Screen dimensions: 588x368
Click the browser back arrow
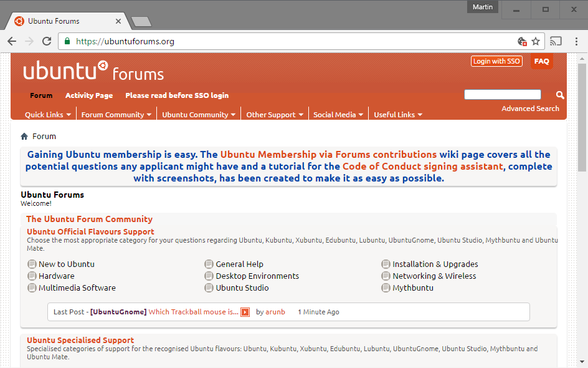point(12,41)
